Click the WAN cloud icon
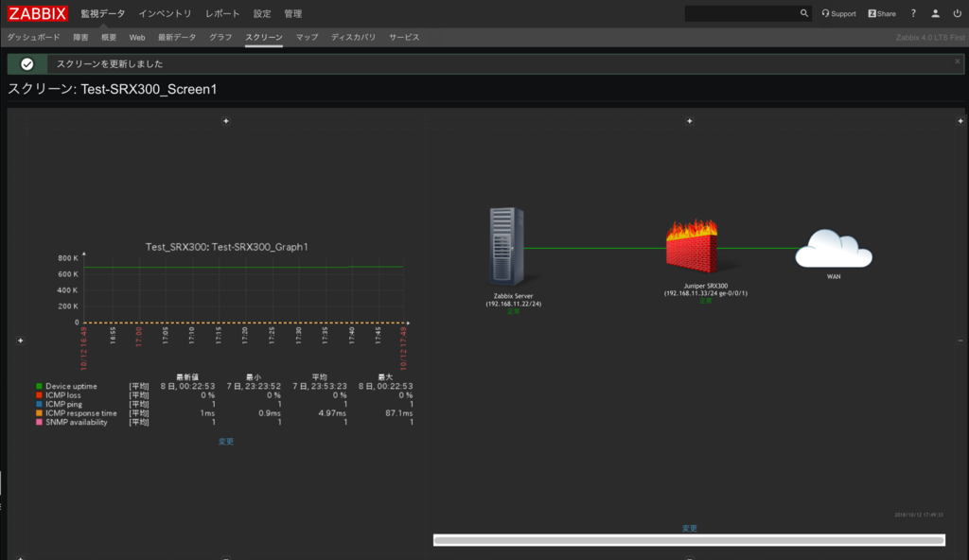 click(x=834, y=249)
